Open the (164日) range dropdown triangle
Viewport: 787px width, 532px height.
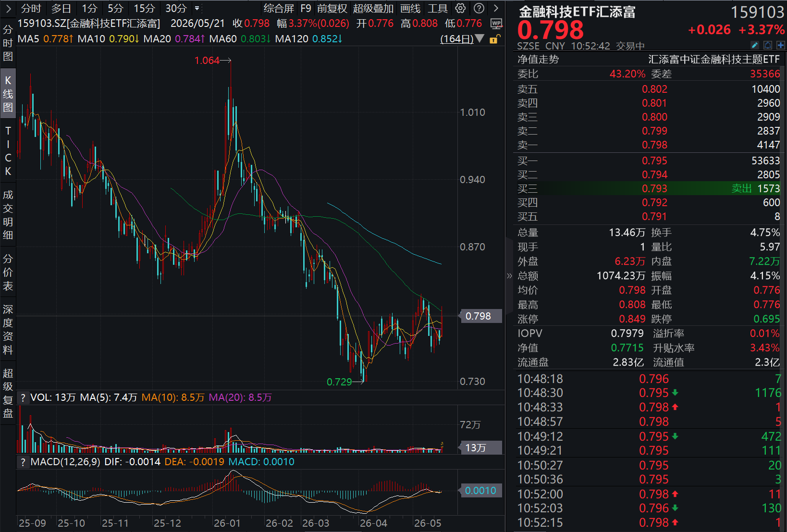pos(480,38)
